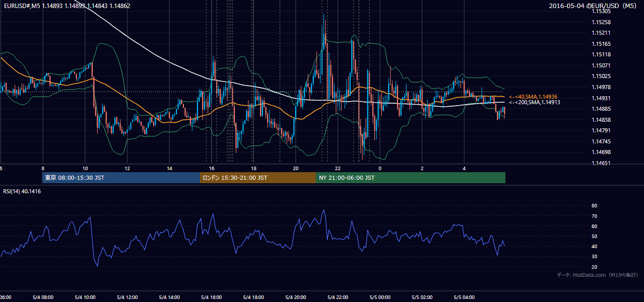Select the NY 21:00-06:00 JST session bar

click(x=411, y=178)
